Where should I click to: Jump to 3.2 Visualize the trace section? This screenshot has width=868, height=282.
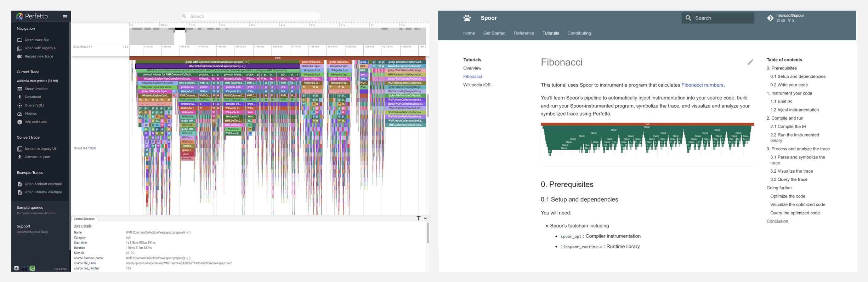click(792, 171)
